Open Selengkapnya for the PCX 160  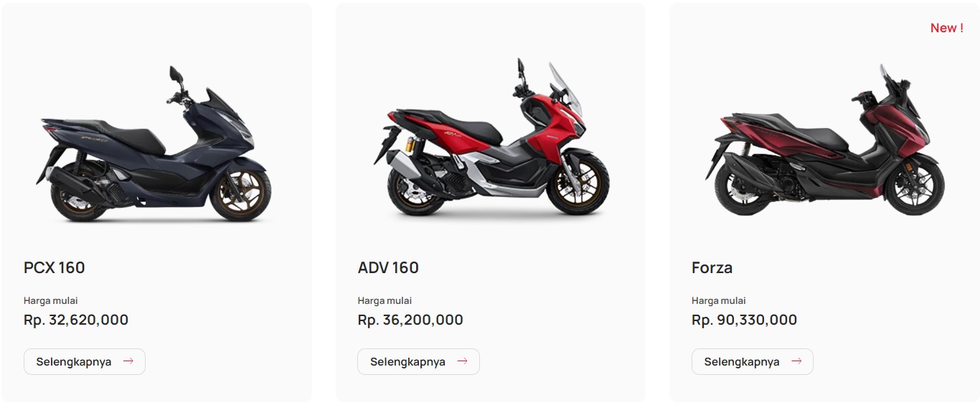(x=85, y=361)
